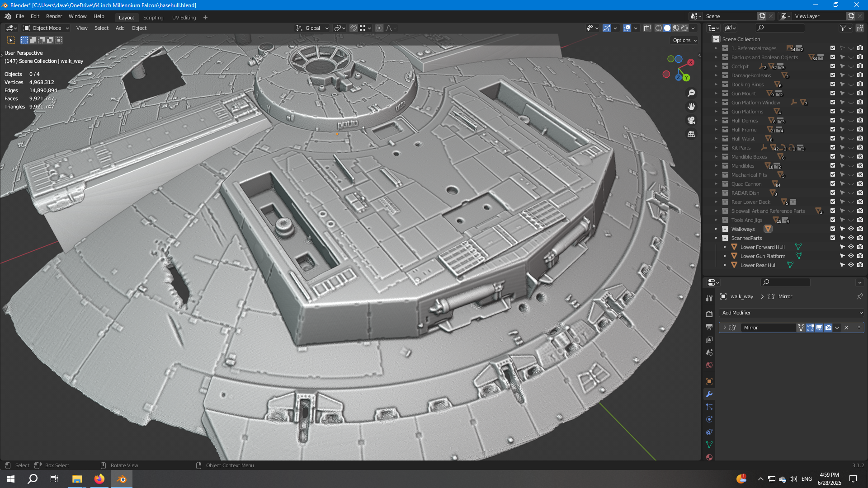Open the Render properties tab
This screenshot has height=488, width=868.
[709, 314]
